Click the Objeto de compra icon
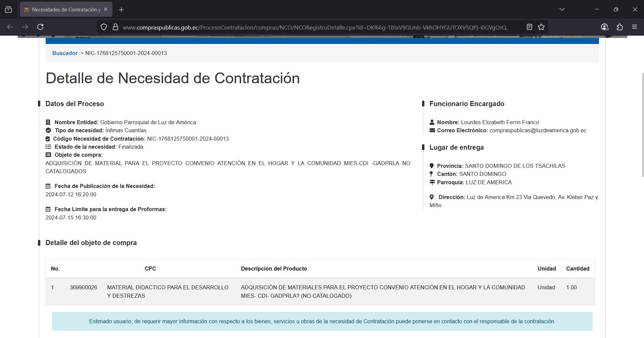 click(x=48, y=155)
